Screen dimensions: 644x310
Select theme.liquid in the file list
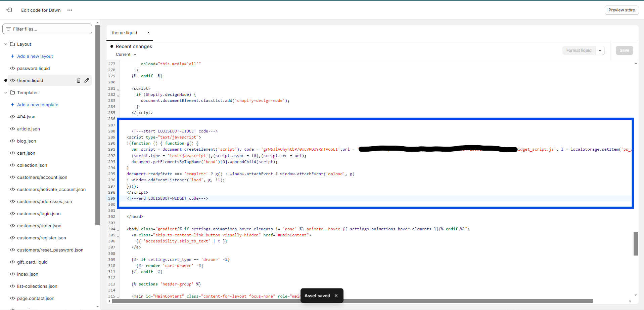coord(30,80)
